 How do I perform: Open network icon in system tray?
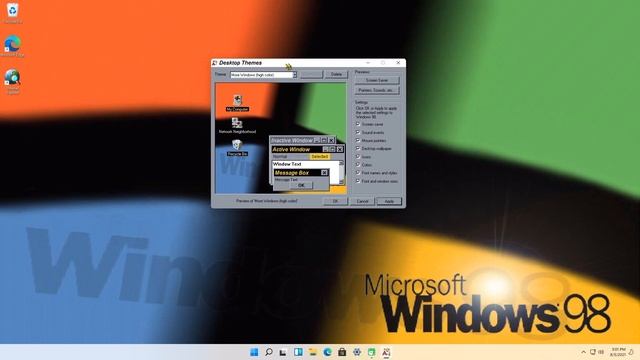(x=593, y=352)
